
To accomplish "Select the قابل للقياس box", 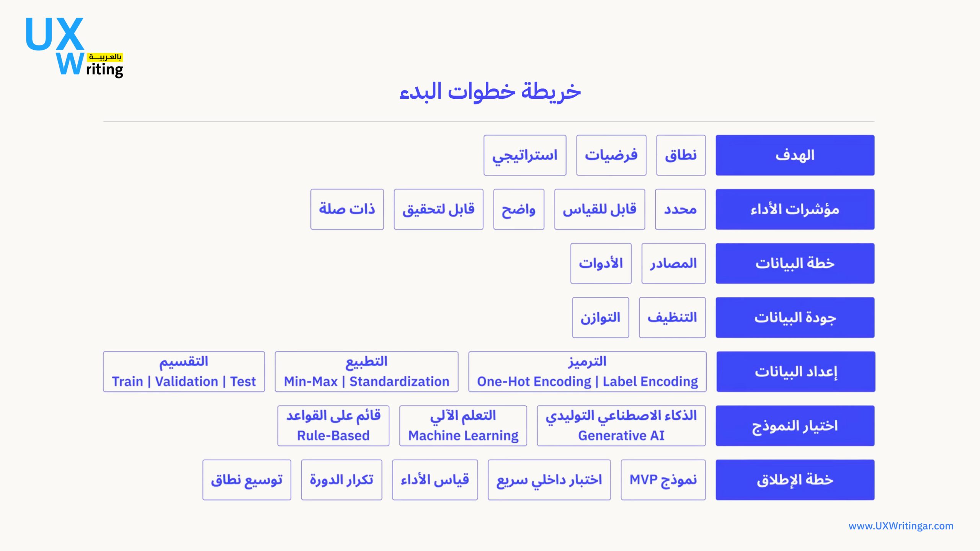I will [599, 209].
